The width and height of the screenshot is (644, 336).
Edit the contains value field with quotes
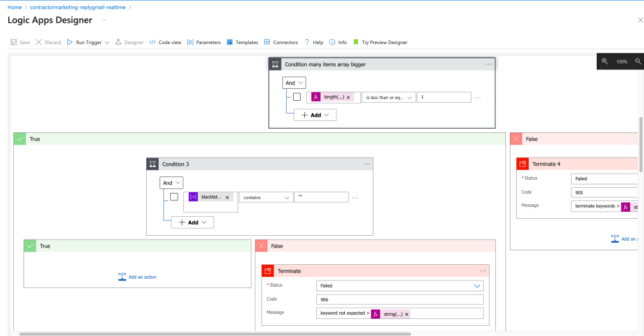(x=321, y=197)
